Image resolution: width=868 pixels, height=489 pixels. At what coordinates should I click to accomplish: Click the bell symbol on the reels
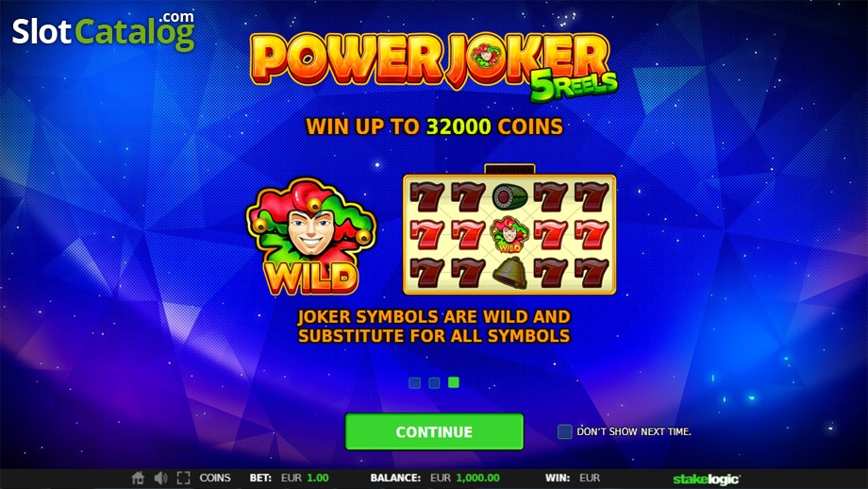click(509, 273)
